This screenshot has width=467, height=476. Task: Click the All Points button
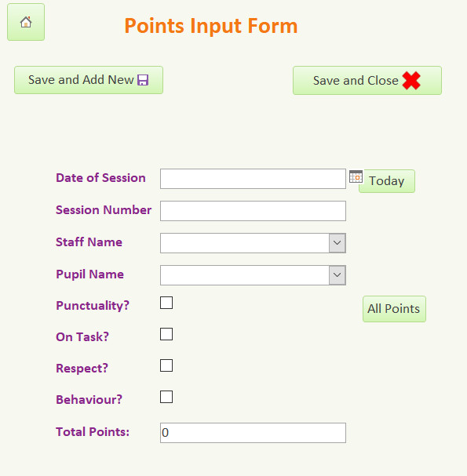point(394,309)
